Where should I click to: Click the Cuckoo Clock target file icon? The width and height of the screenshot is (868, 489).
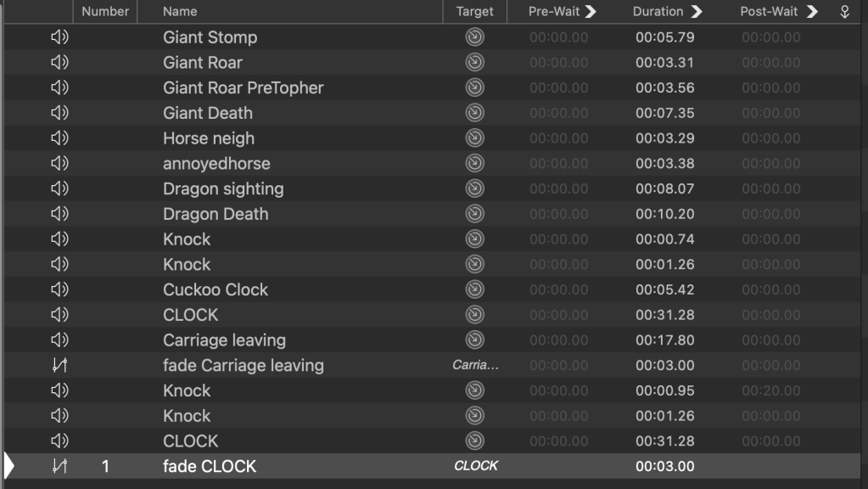pos(474,289)
